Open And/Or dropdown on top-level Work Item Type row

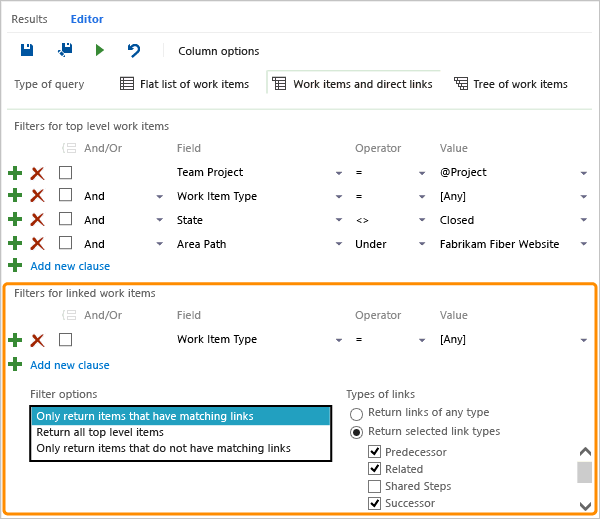point(160,197)
